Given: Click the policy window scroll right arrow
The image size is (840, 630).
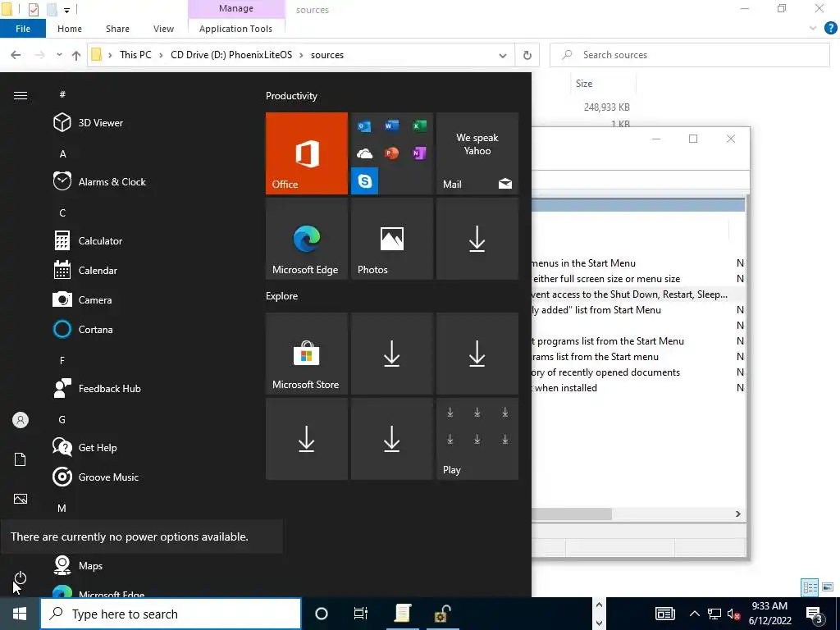Looking at the screenshot, I should tap(737, 514).
